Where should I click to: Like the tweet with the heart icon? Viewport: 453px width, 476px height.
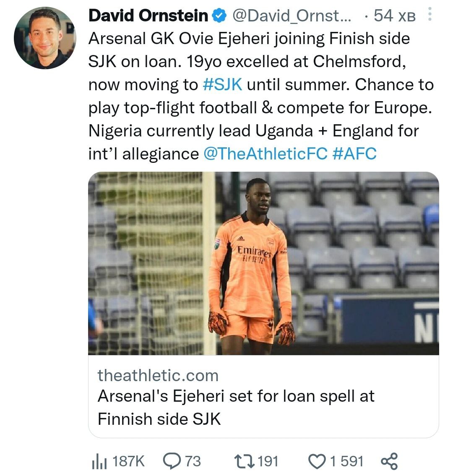(317, 461)
